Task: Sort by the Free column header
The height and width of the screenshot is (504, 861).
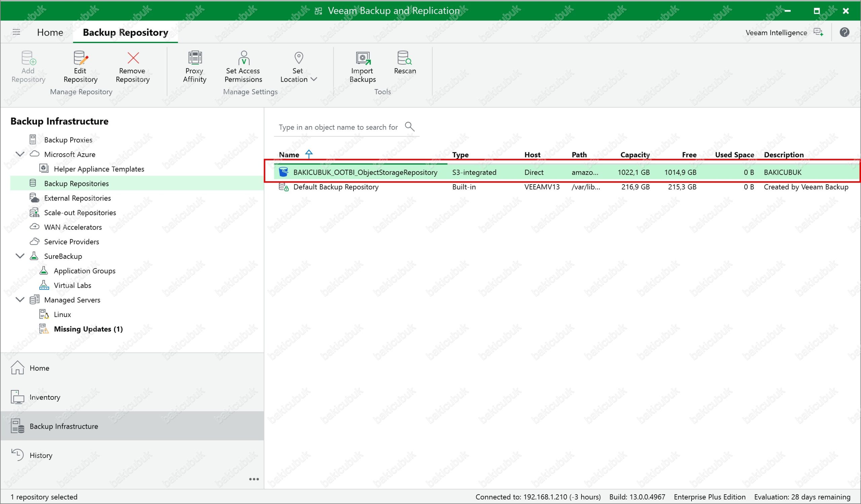Action: [x=689, y=155]
